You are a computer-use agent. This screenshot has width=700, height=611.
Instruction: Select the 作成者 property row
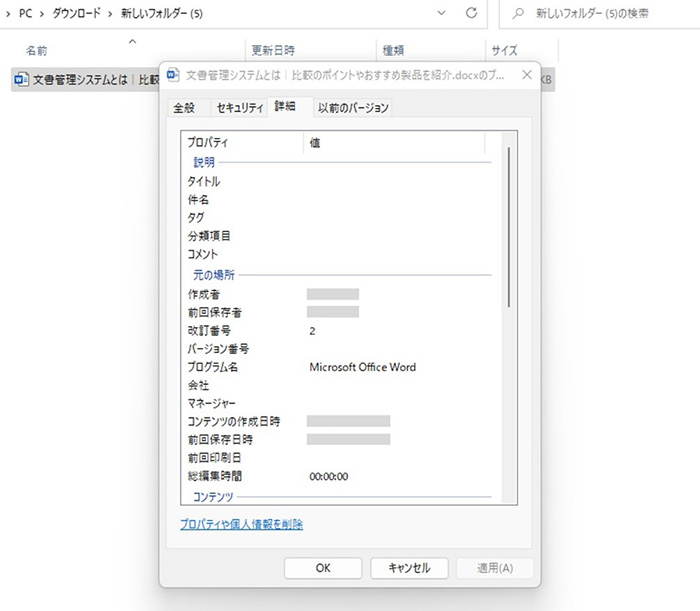(339, 295)
